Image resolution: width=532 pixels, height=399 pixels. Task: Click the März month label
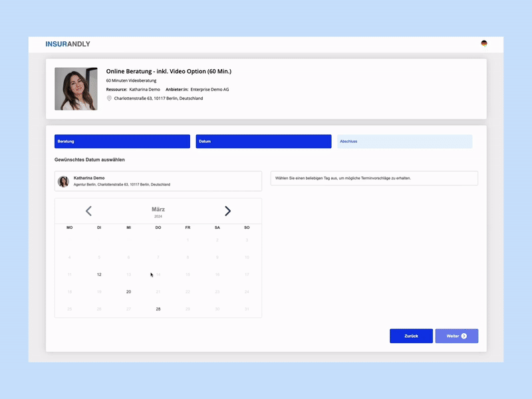[x=158, y=208]
